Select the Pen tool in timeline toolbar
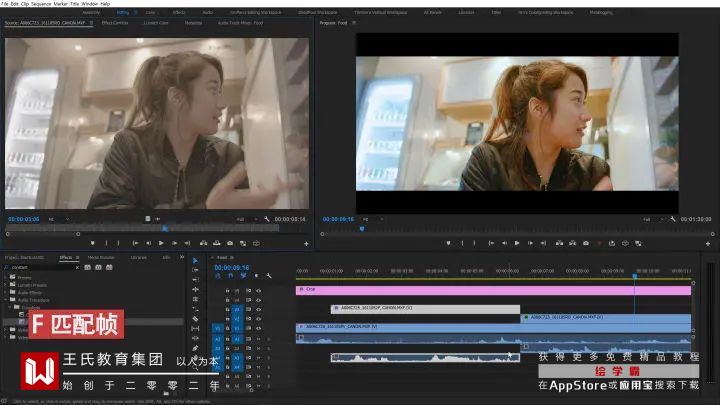The width and height of the screenshot is (720, 405). coord(195,348)
